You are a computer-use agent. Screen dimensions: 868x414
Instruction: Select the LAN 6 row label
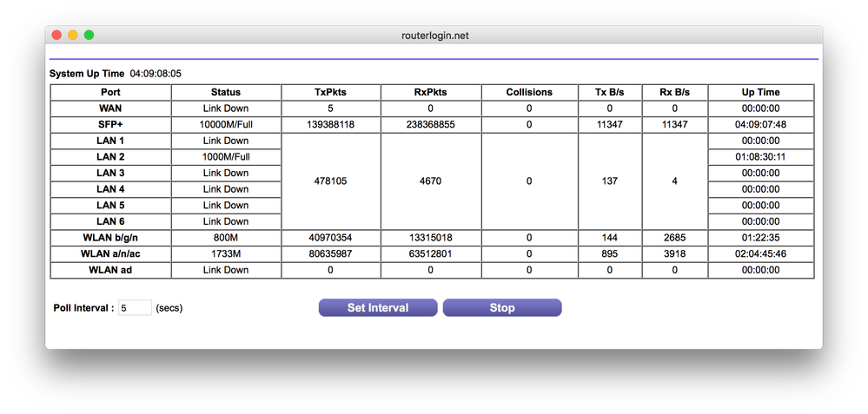tap(110, 221)
